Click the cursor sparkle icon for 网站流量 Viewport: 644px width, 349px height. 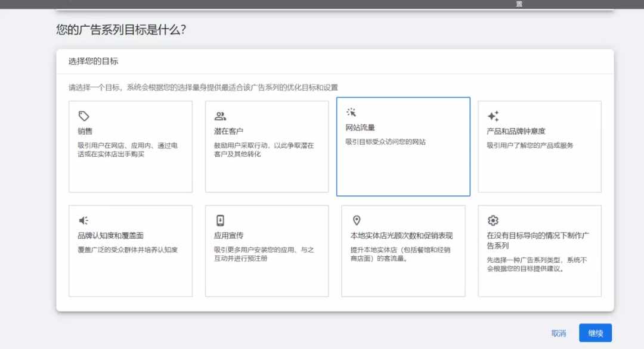(x=351, y=113)
